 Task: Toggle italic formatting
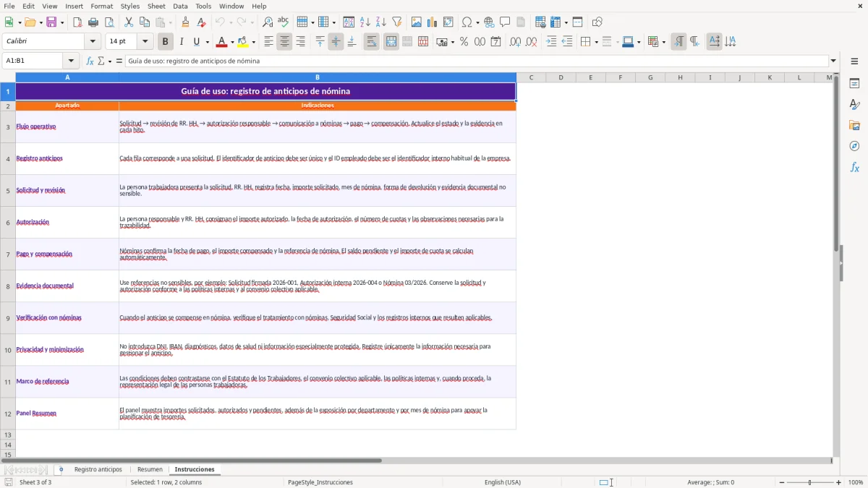(181, 42)
